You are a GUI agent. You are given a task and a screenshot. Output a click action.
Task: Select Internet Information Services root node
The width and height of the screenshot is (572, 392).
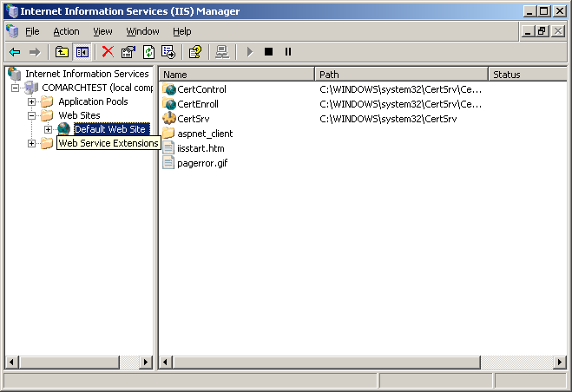87,74
